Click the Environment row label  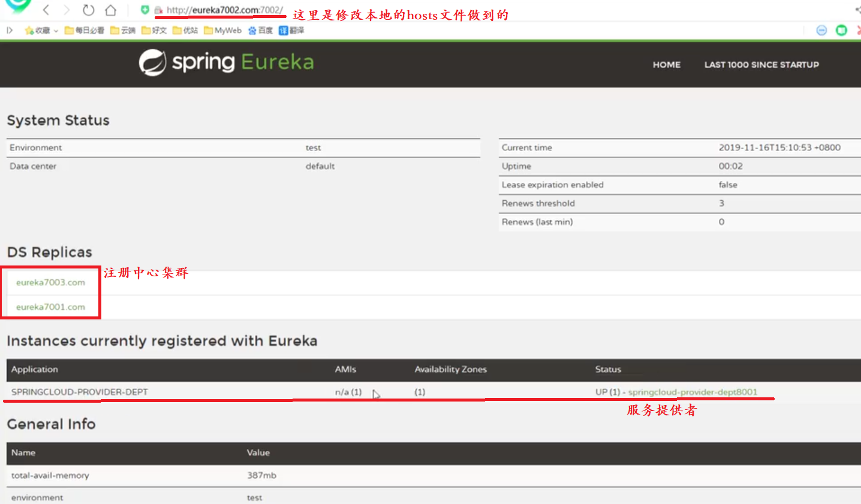[x=36, y=147]
